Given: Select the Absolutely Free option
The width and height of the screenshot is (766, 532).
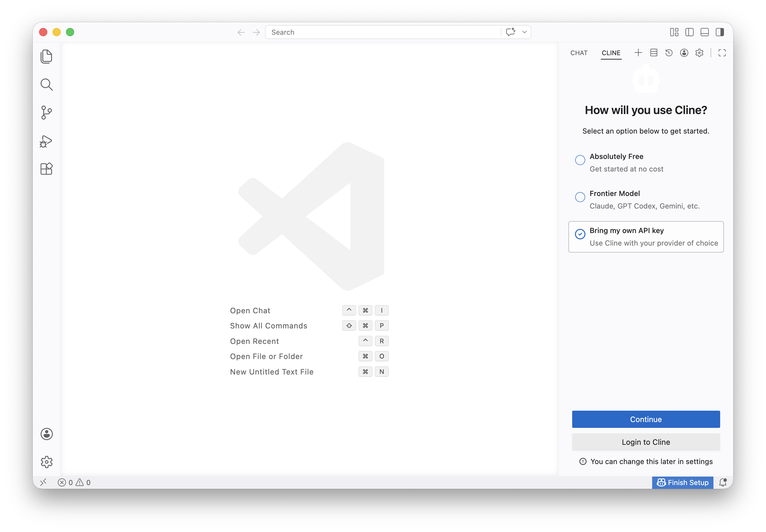Looking at the screenshot, I should coord(646,163).
